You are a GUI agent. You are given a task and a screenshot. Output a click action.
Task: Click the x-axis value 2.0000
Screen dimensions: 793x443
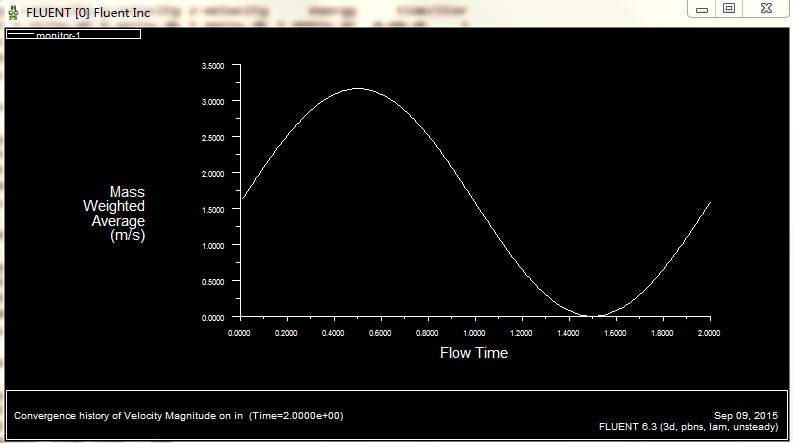[709, 333]
